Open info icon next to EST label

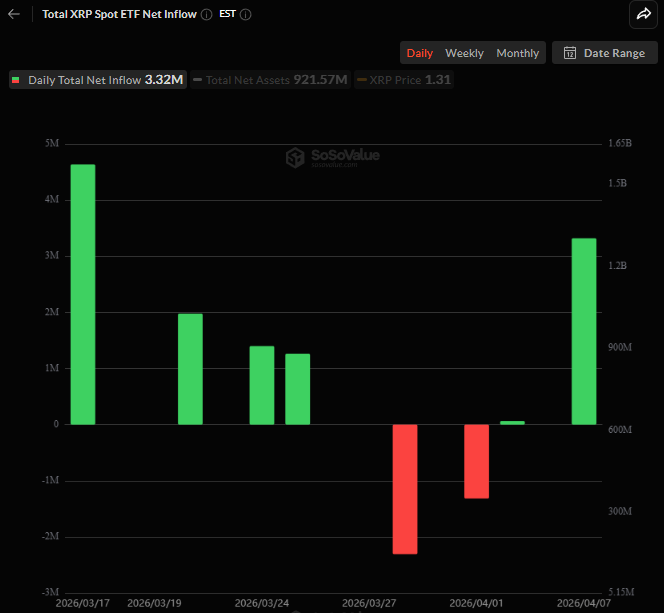pos(246,15)
